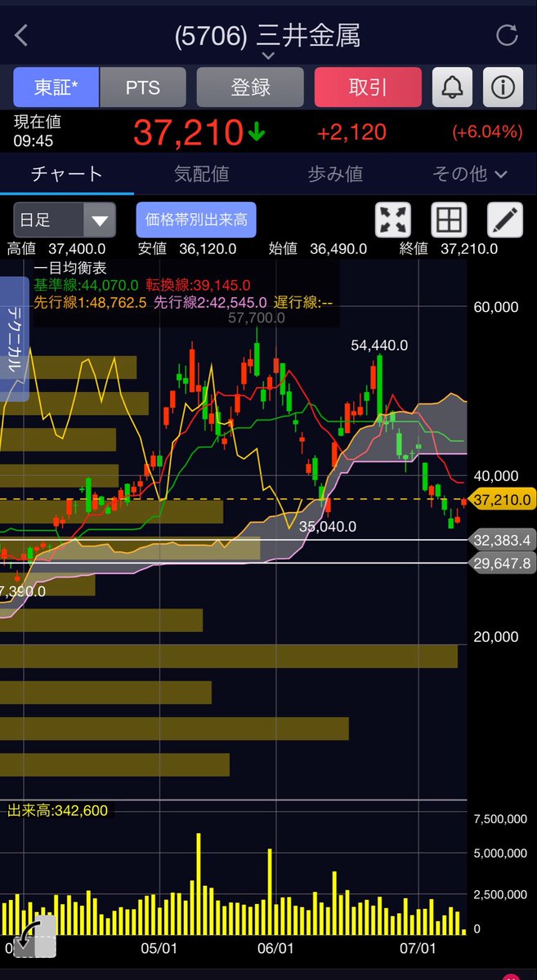Tap the 32,383.4 horizontal line label

[x=502, y=540]
